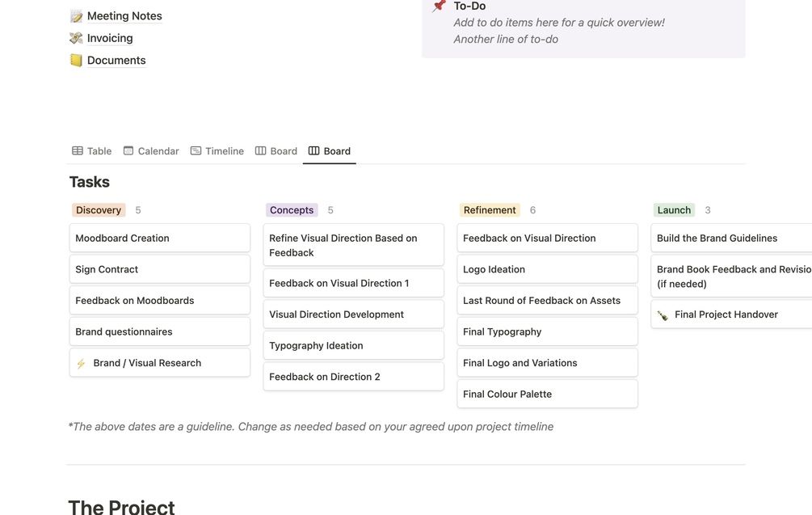812x515 pixels.
Task: Click the pushpin icon in To-Do callout
Action: [x=439, y=6]
